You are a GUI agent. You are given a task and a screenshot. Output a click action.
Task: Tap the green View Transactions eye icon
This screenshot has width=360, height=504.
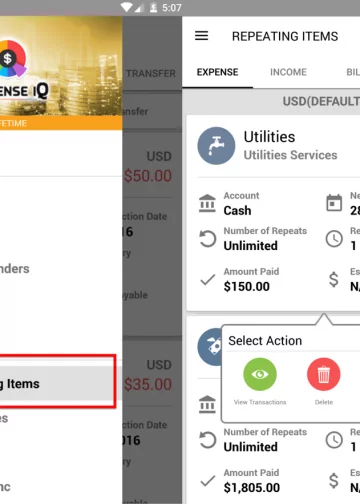pos(260,374)
